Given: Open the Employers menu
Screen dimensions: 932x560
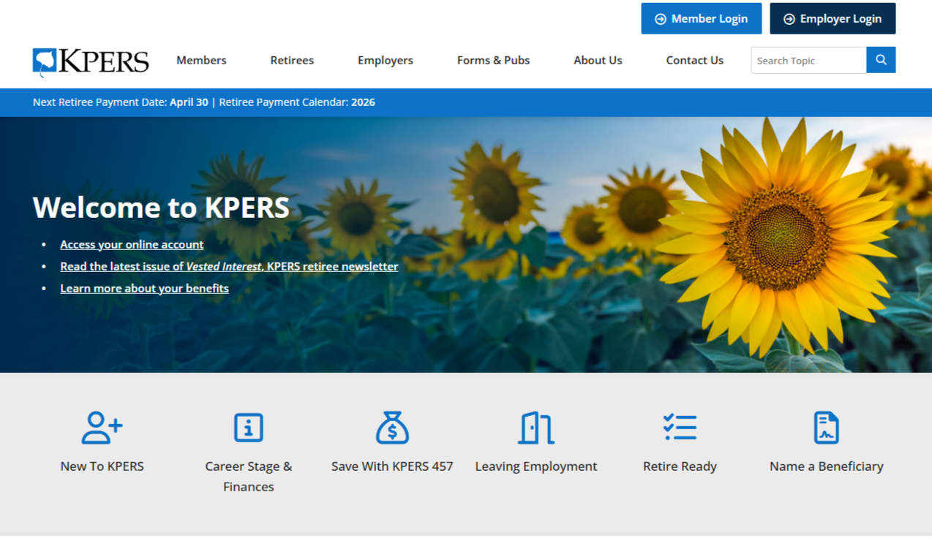Looking at the screenshot, I should coord(386,61).
